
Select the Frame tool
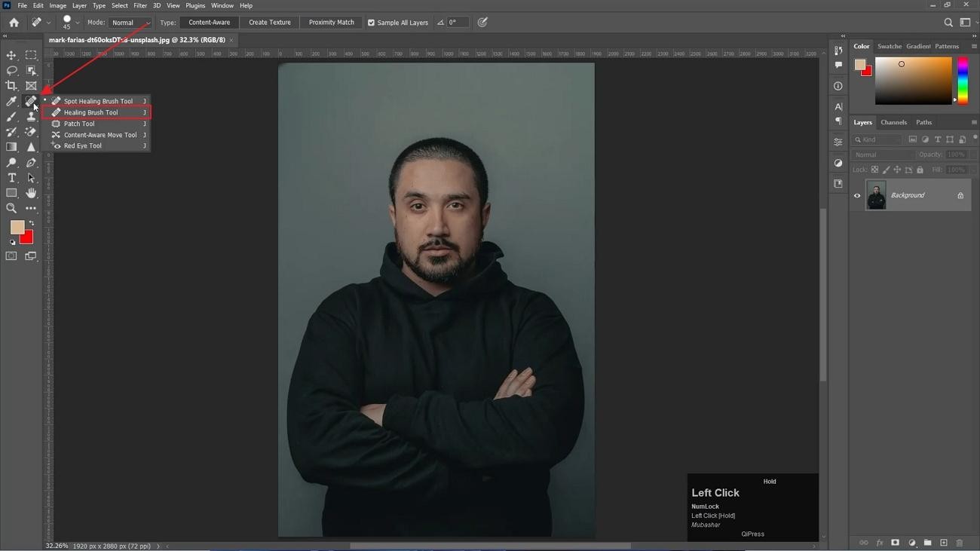tap(31, 86)
